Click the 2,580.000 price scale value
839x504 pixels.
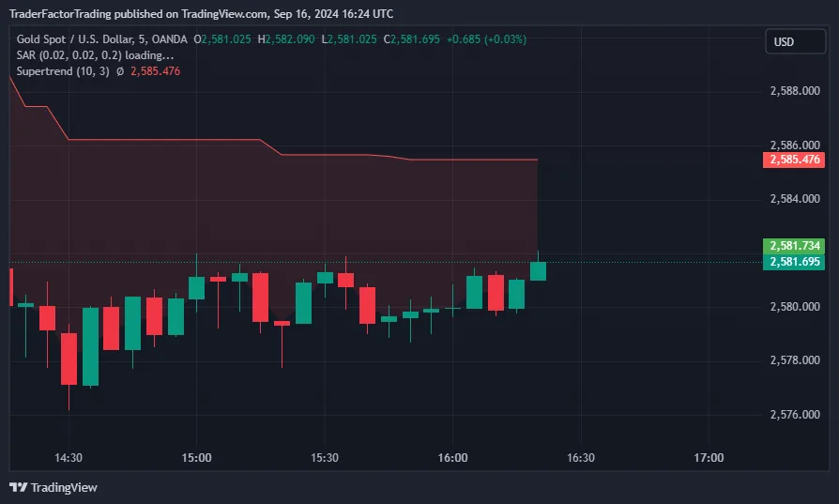[795, 307]
